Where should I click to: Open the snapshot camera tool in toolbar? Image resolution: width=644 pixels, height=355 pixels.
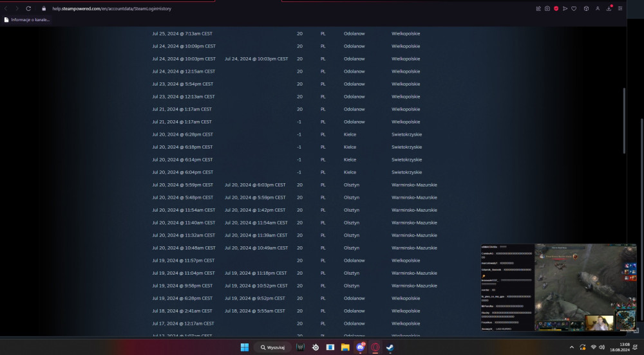pyautogui.click(x=547, y=8)
